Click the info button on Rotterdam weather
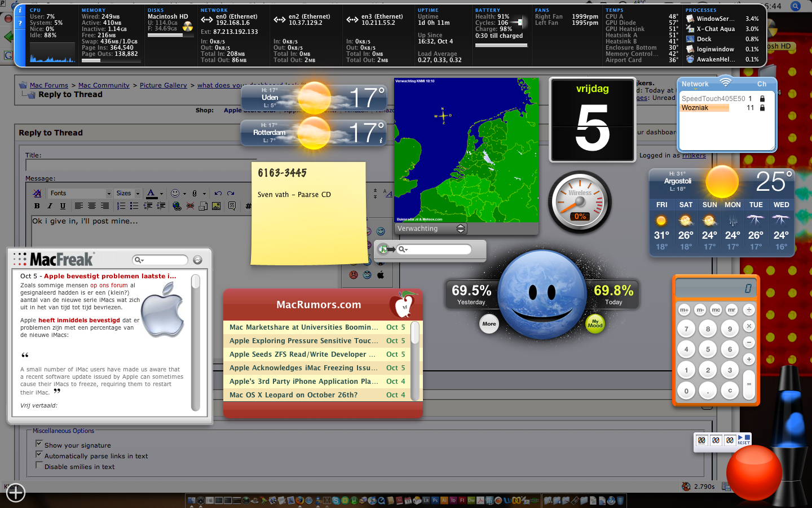Screen dimensions: 812x508 (x=381, y=140)
